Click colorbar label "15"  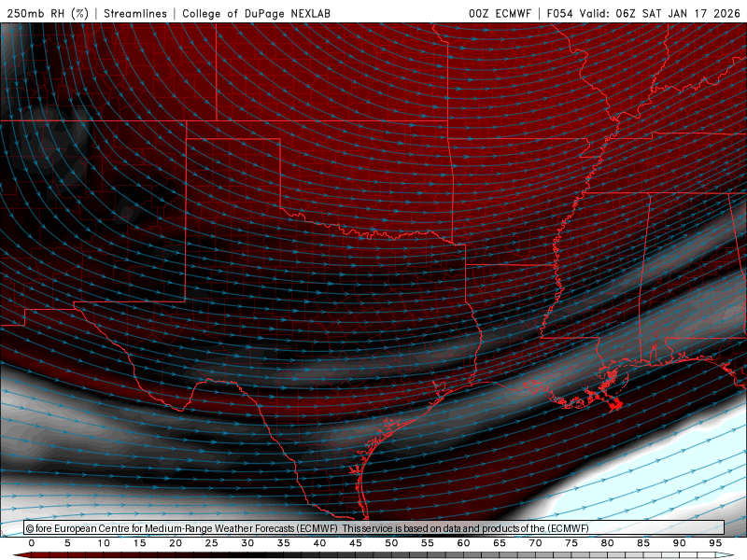tap(139, 543)
